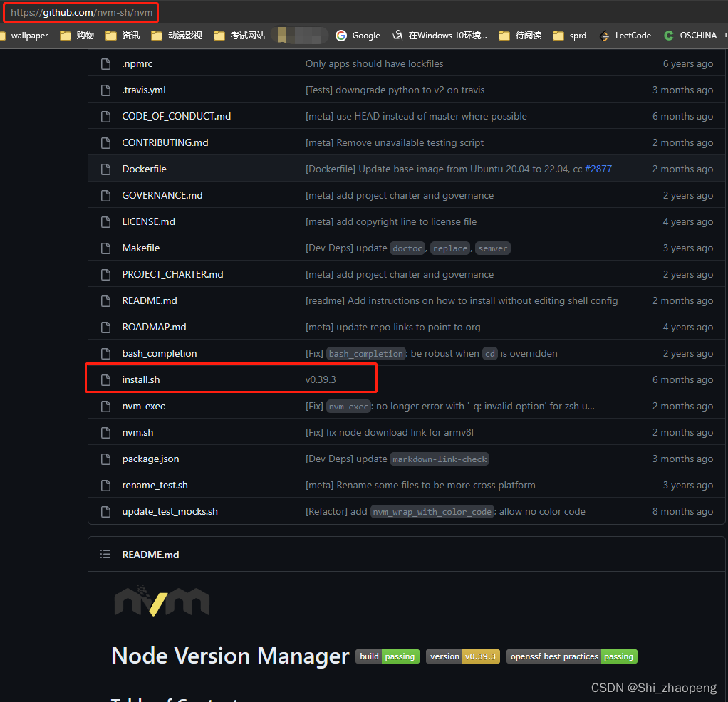The image size is (728, 702).
Task: Open the v0.39.3 commit message
Action: click(x=321, y=380)
